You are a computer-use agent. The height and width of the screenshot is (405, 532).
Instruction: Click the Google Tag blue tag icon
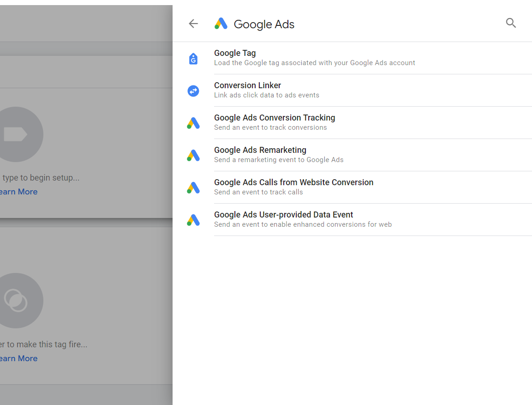pyautogui.click(x=193, y=59)
